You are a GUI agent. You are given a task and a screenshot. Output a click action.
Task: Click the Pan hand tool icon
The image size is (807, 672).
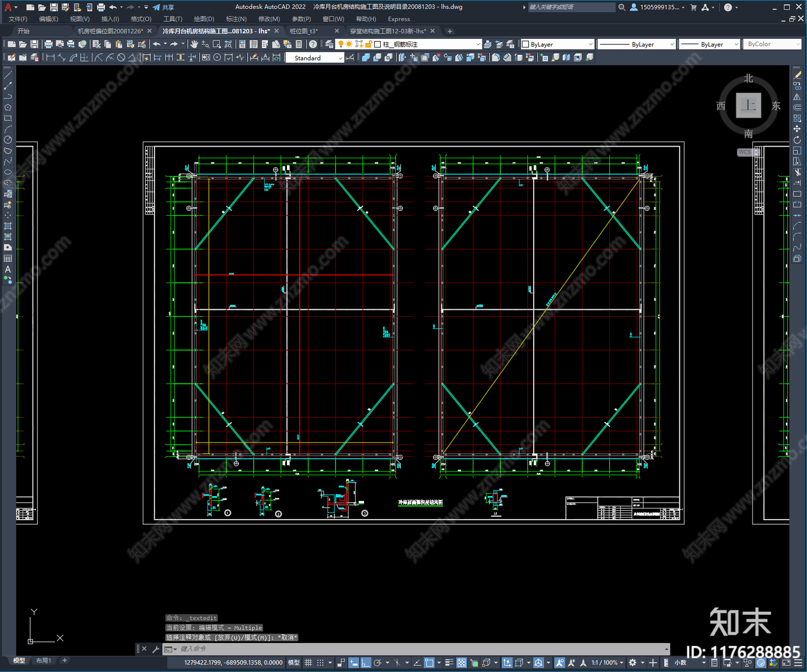pos(194,44)
